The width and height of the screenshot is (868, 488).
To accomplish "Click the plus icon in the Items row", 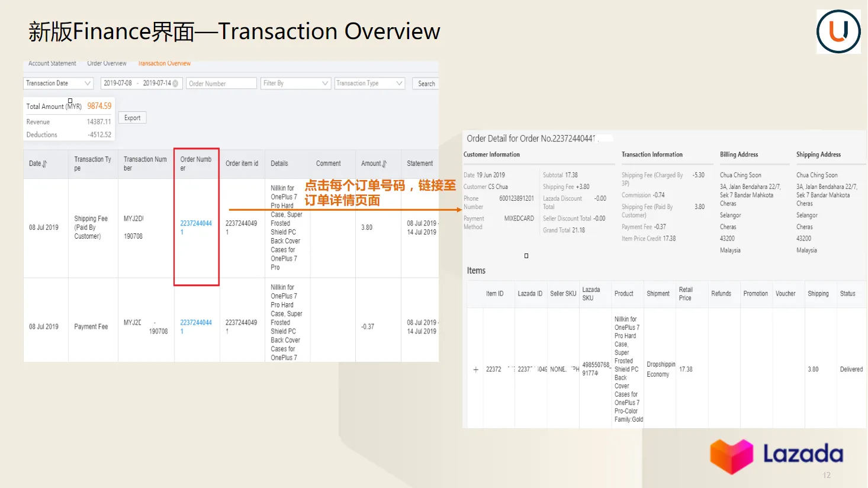I will 475,370.
